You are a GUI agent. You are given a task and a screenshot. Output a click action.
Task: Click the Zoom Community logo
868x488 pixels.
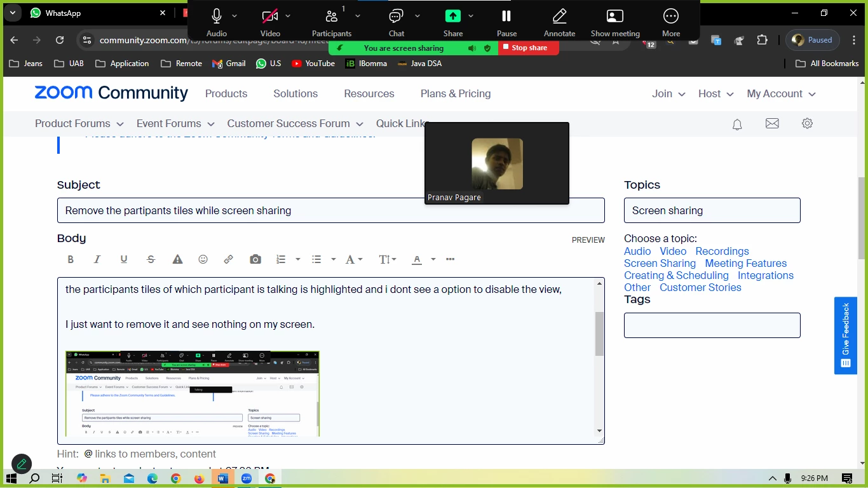tap(111, 93)
